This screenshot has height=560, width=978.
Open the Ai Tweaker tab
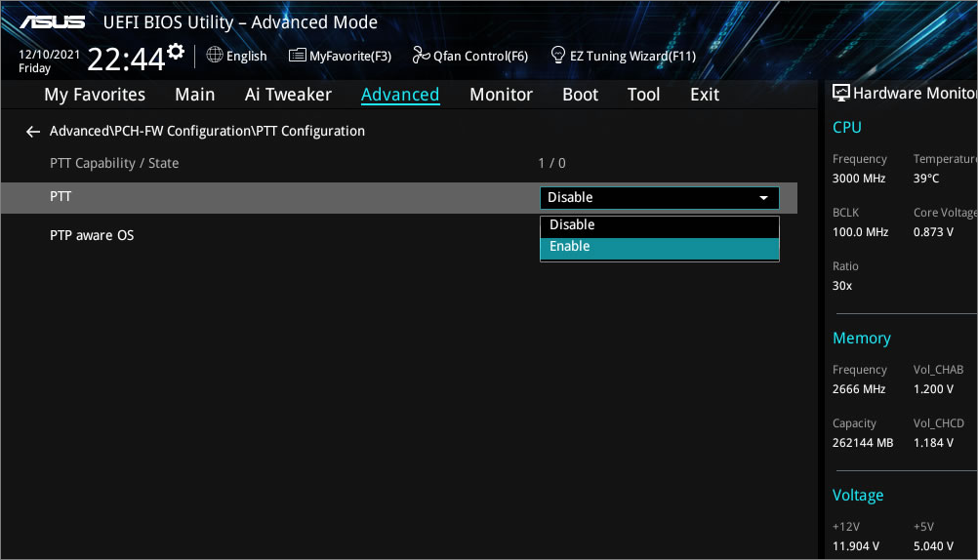click(x=288, y=95)
